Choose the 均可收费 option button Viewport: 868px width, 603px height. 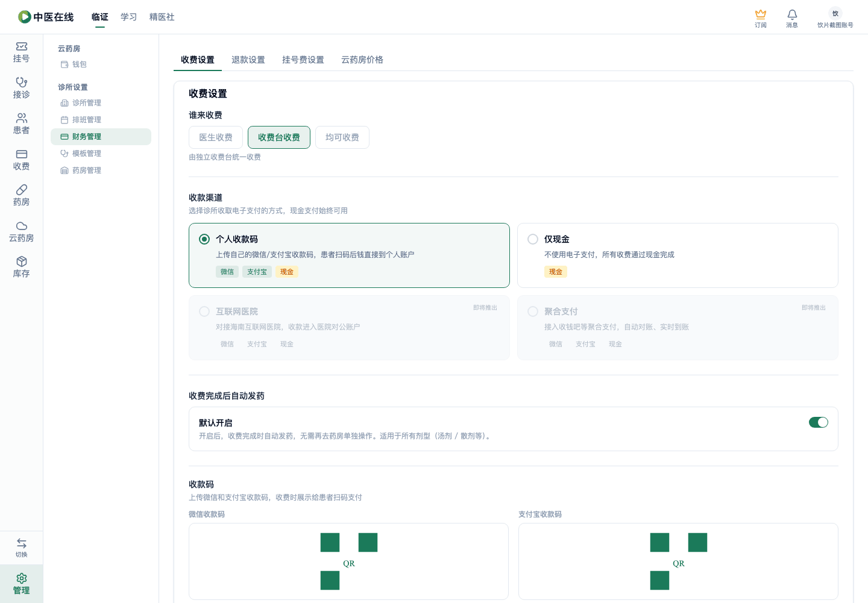coord(342,137)
